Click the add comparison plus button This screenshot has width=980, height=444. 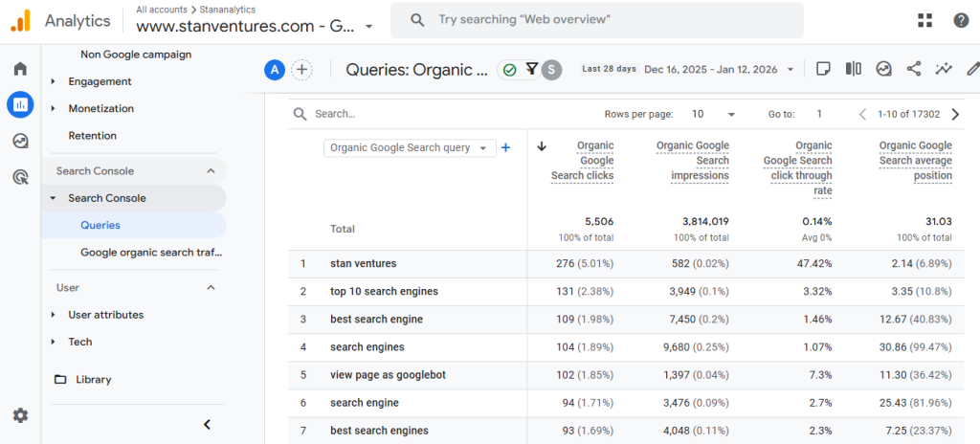[x=302, y=69]
